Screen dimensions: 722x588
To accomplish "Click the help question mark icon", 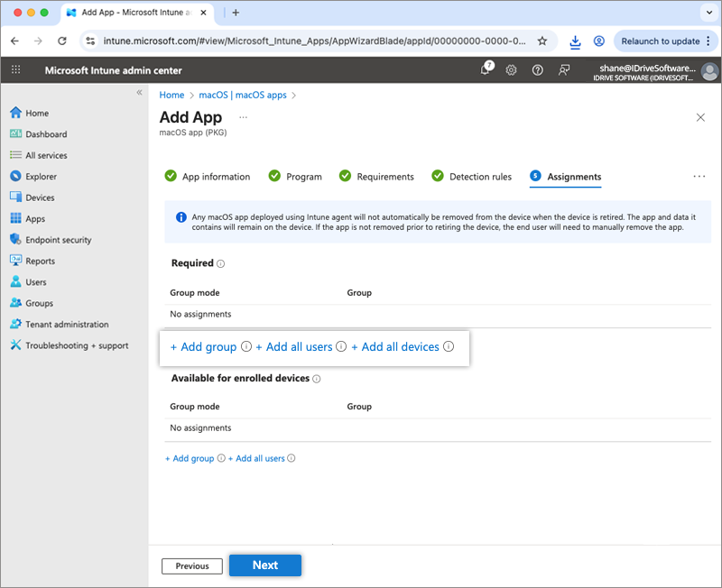I will pyautogui.click(x=538, y=70).
